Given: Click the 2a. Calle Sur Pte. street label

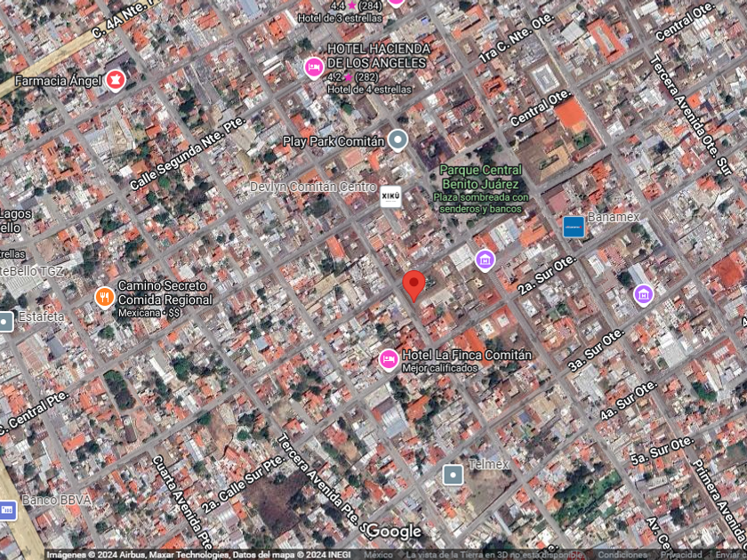Looking at the screenshot, I should (x=243, y=484).
